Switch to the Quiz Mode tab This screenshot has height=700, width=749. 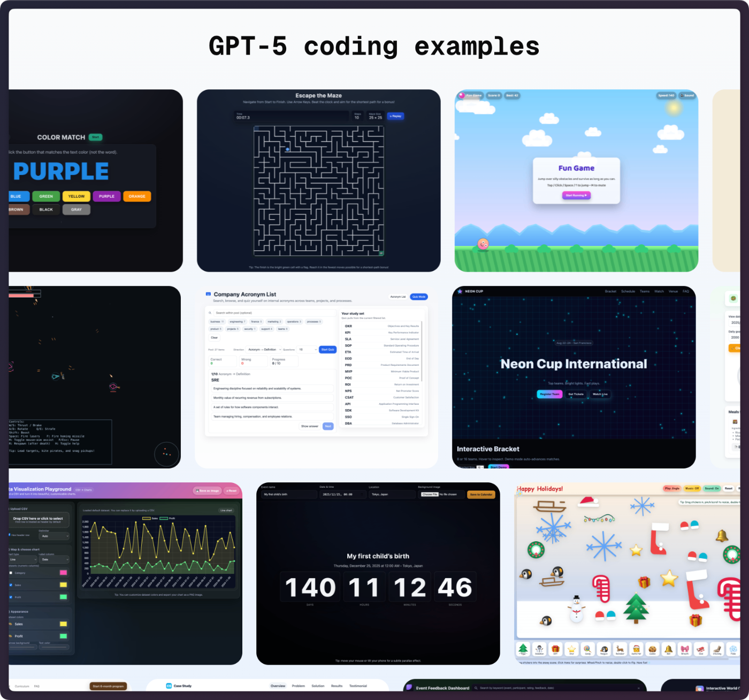(x=419, y=297)
